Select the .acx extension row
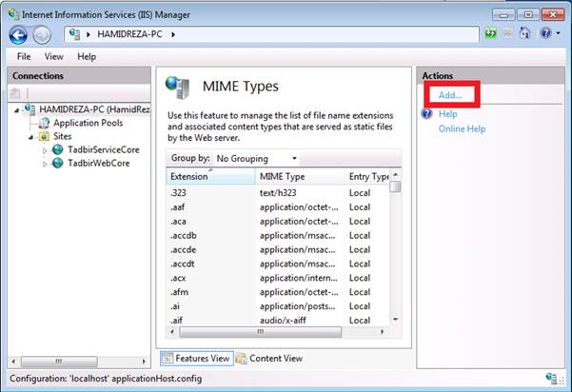 pyautogui.click(x=278, y=278)
